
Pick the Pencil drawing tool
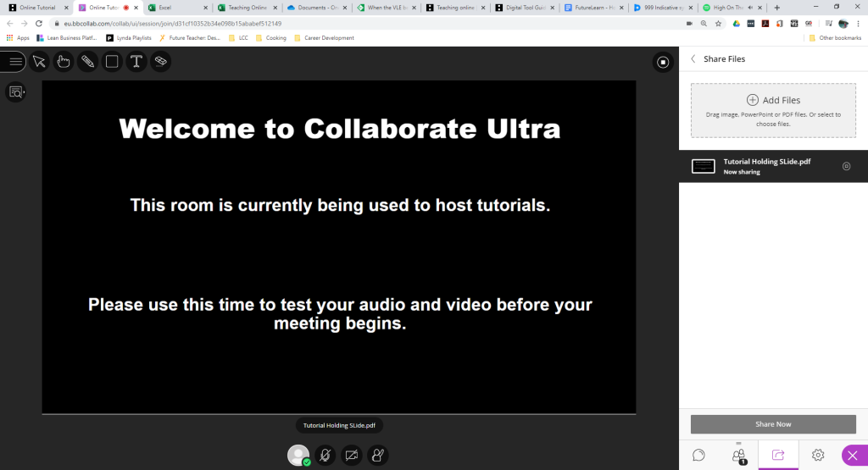click(87, 61)
